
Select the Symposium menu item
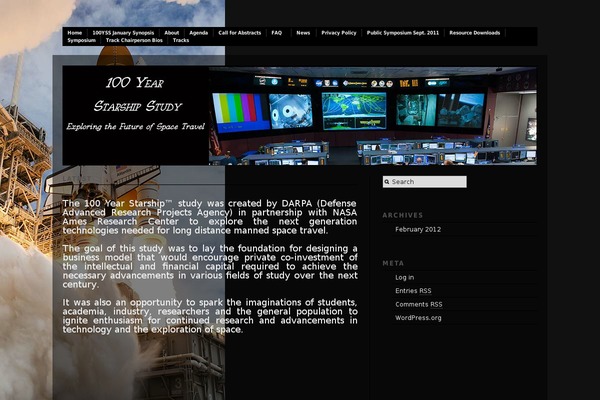(x=82, y=41)
